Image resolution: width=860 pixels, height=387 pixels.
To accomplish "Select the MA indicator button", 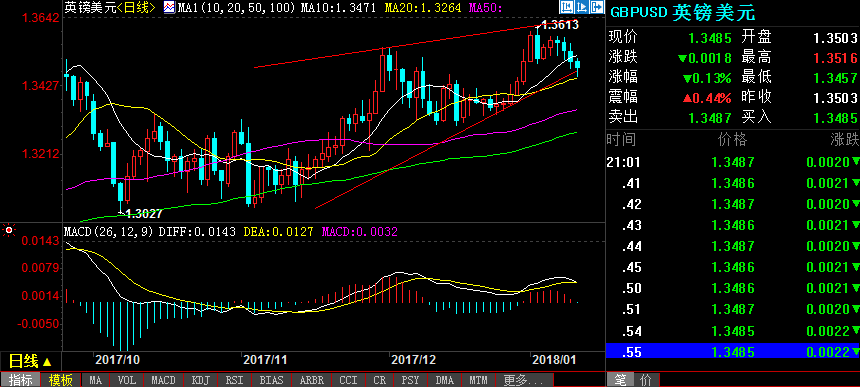I will (95, 380).
